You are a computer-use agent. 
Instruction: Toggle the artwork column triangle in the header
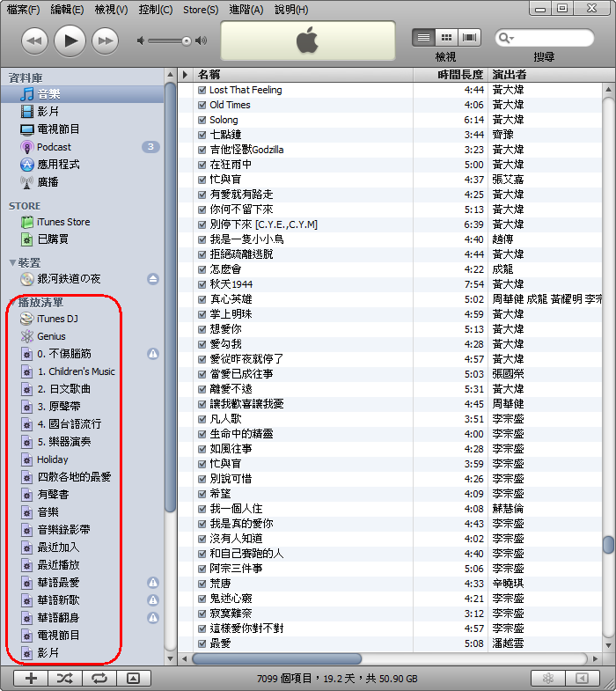click(186, 75)
